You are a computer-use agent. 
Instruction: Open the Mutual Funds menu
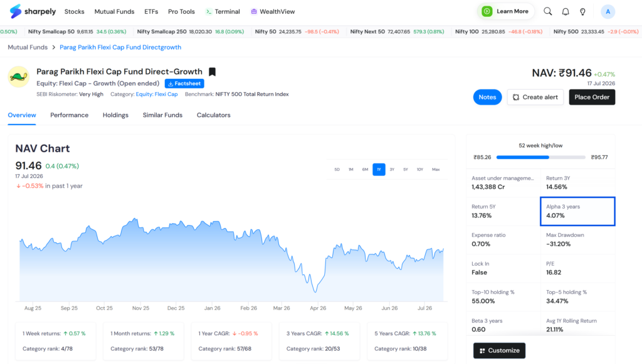click(114, 11)
